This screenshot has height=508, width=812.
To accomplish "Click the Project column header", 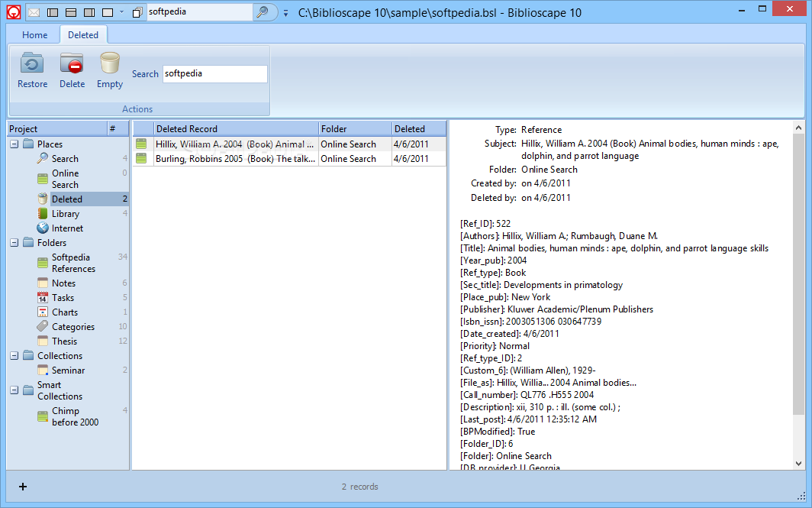I will pyautogui.click(x=57, y=128).
